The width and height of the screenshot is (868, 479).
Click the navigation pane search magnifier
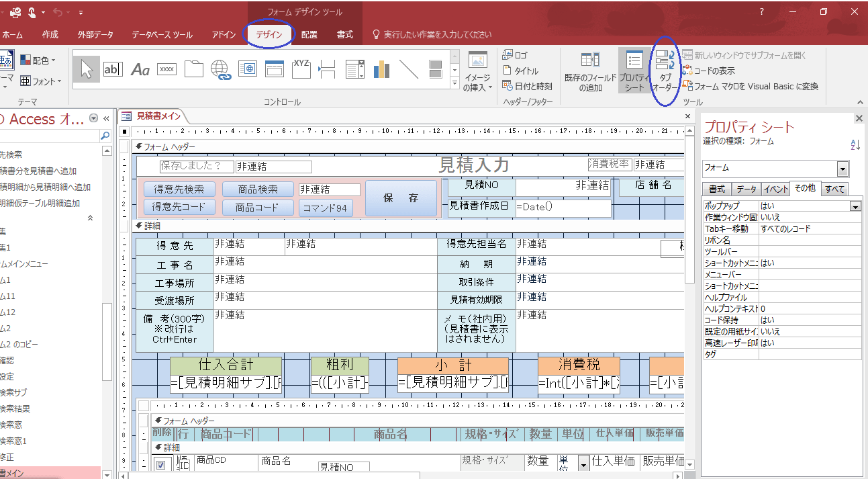[105, 136]
